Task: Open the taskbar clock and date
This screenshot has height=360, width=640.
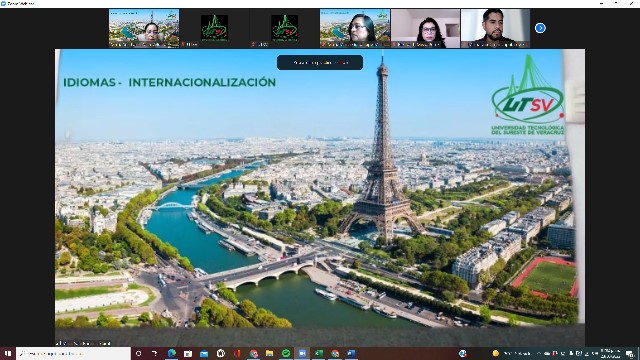Action: [x=610, y=353]
